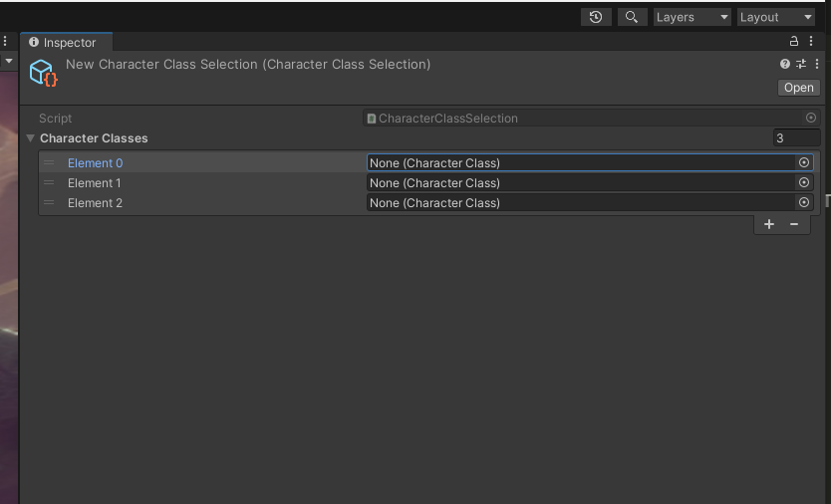Open the Layout dropdown
831x504 pixels.
click(x=775, y=17)
